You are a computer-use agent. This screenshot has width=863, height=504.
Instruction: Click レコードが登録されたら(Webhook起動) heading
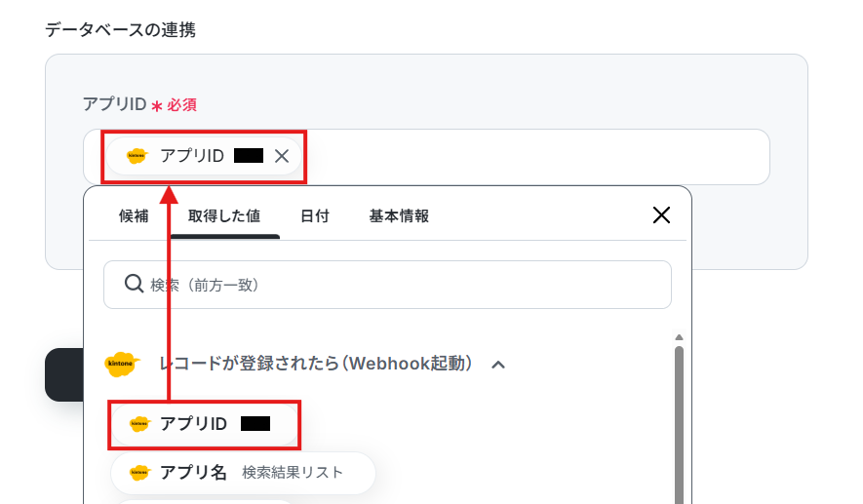point(315,364)
